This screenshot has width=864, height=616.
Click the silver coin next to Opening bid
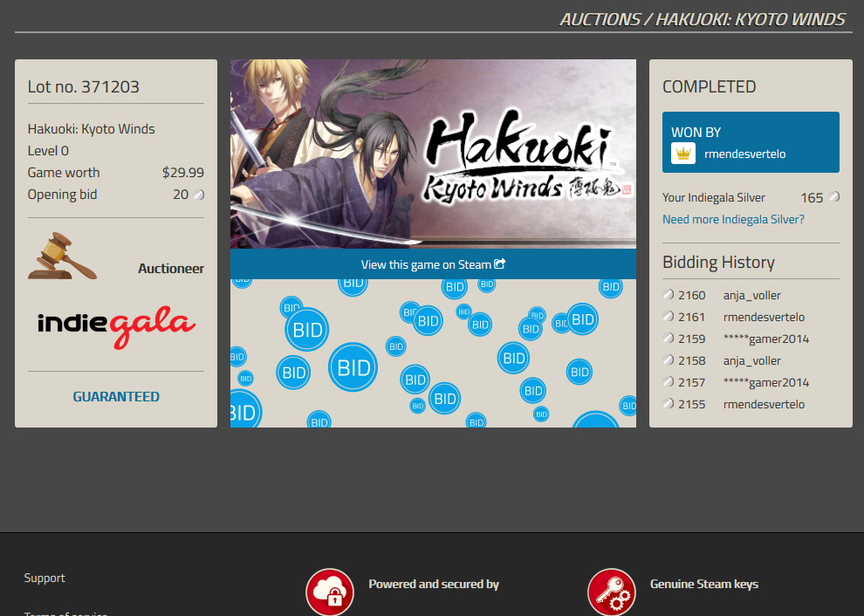click(199, 195)
